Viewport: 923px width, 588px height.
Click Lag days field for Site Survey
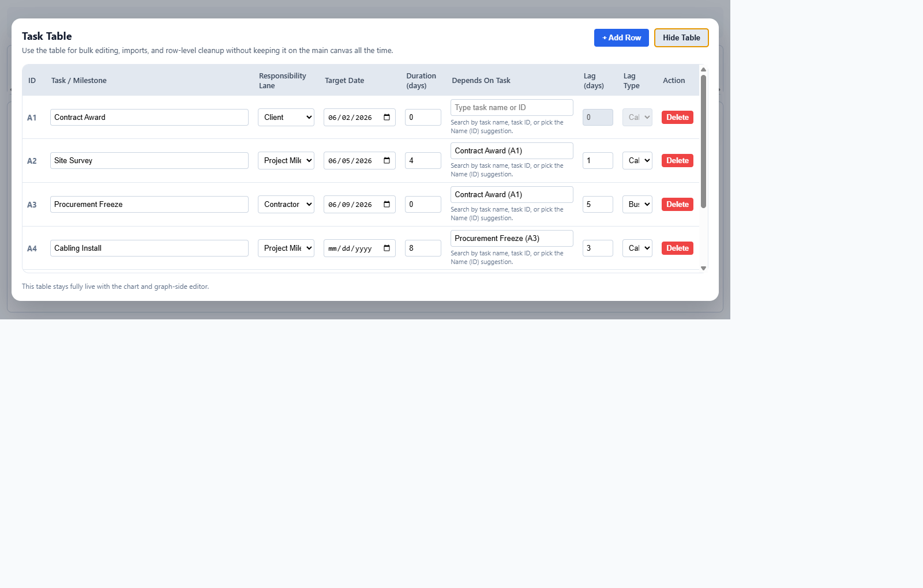pyautogui.click(x=598, y=160)
